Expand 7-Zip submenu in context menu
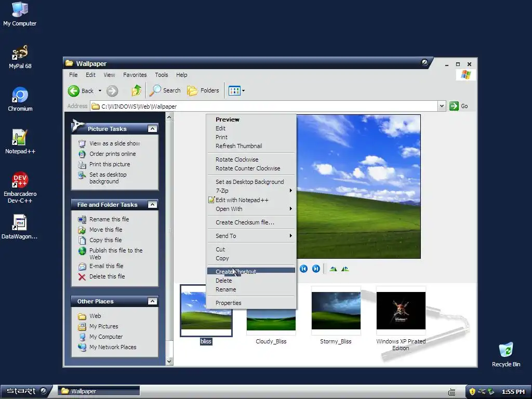 (251, 191)
